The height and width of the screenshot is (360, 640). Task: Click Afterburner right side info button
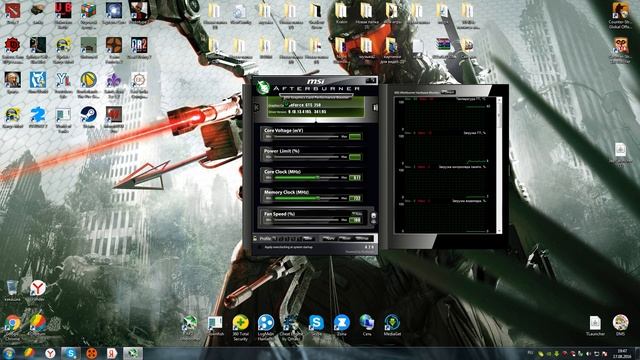tap(375, 107)
